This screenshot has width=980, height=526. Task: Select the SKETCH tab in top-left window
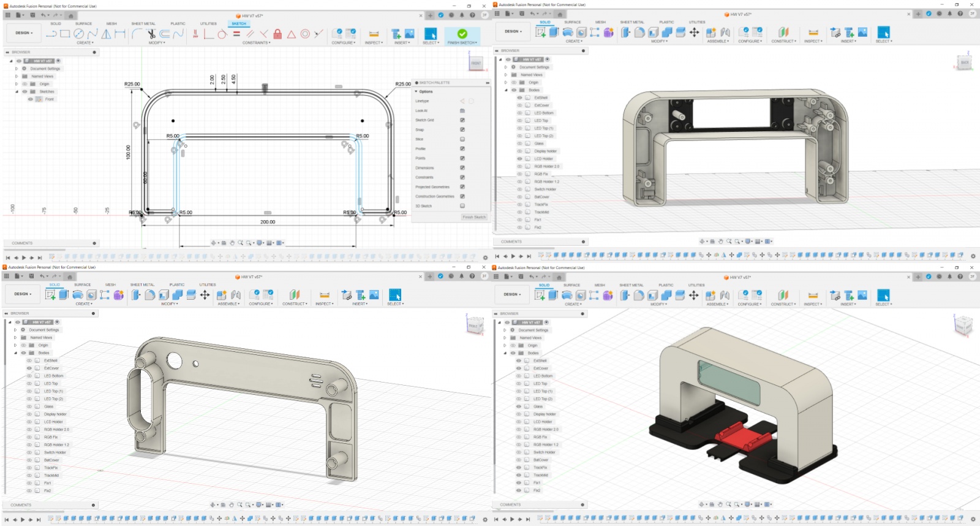(238, 24)
